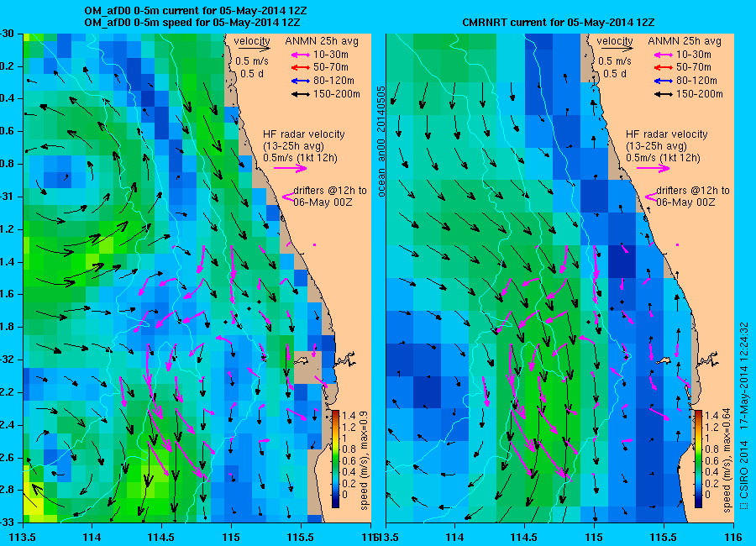Click the red 50-70m arrow in right legend
Viewport: 756px width, 546px height.
pyautogui.click(x=664, y=67)
